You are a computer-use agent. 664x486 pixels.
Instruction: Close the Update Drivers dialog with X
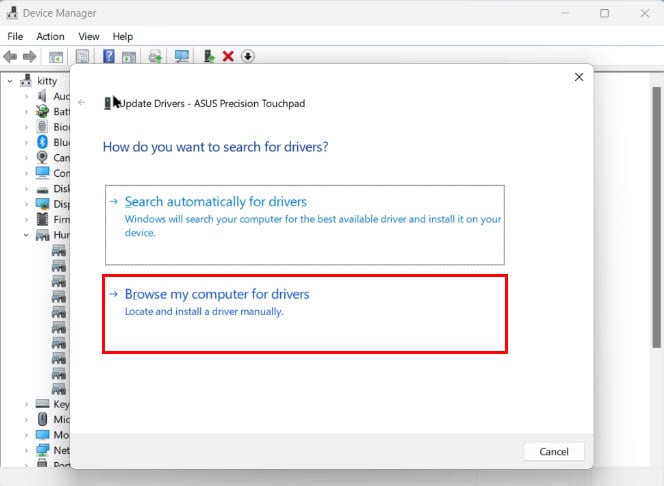[x=579, y=77]
